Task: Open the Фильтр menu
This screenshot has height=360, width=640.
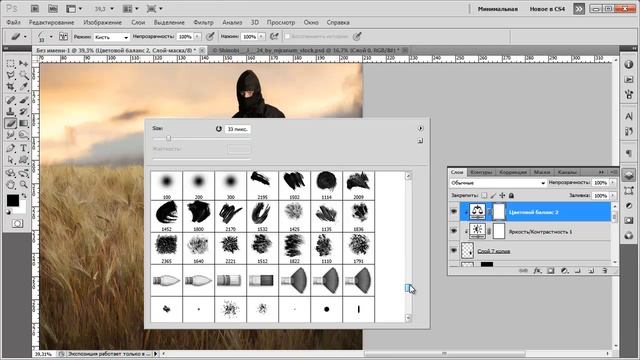Action: pyautogui.click(x=203, y=22)
